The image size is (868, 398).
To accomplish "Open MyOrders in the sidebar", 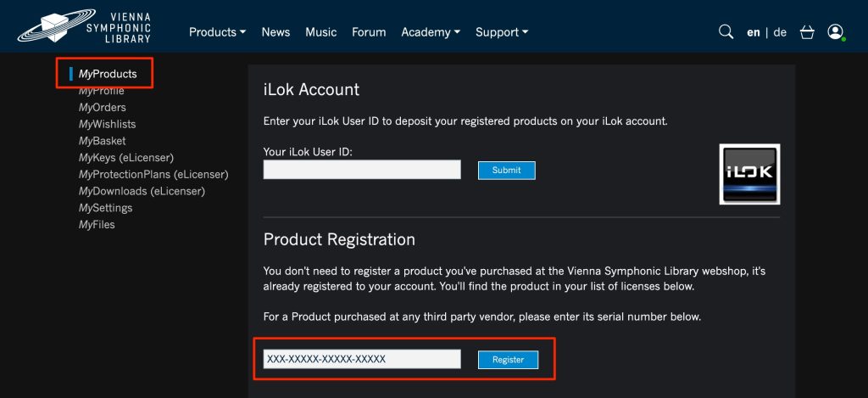I will 103,108.
